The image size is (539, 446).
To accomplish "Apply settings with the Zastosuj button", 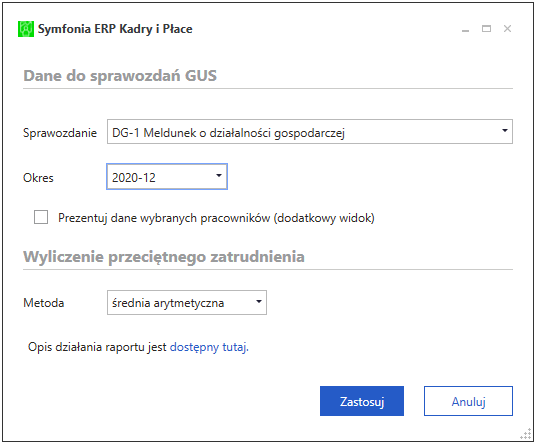I will (362, 401).
